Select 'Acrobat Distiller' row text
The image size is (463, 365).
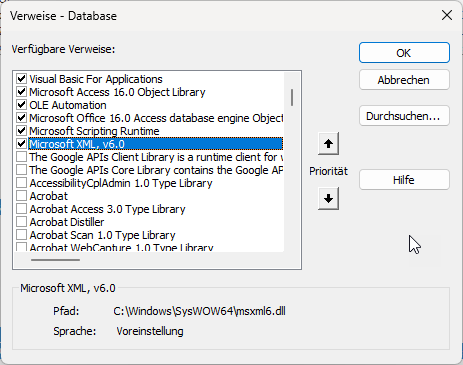coord(67,222)
